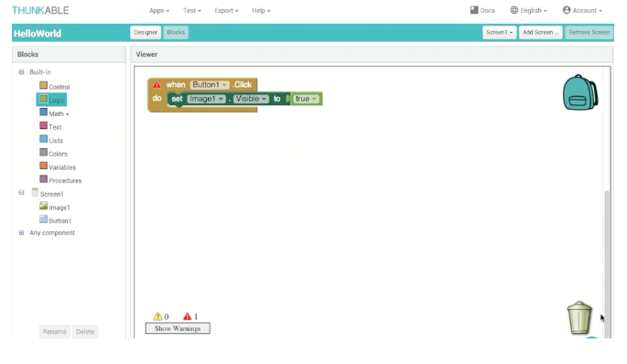Select the Control blocks category
This screenshot has height=364, width=627.
(x=55, y=86)
